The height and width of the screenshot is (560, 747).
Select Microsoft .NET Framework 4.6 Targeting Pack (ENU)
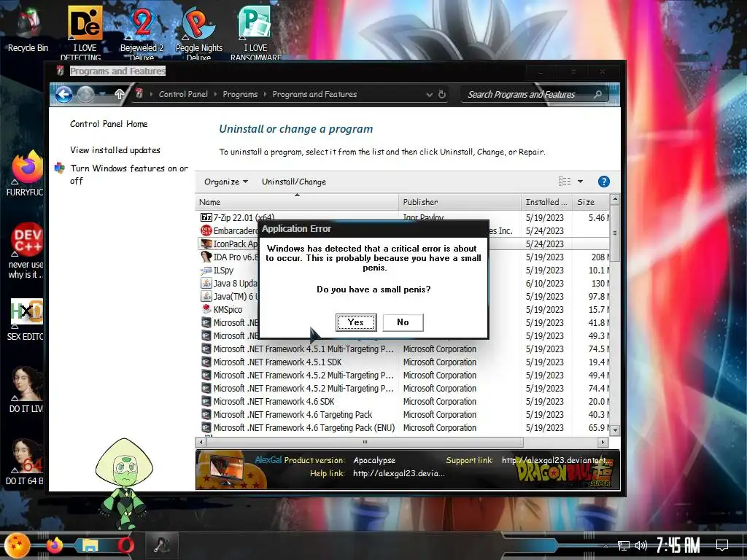pos(403,427)
